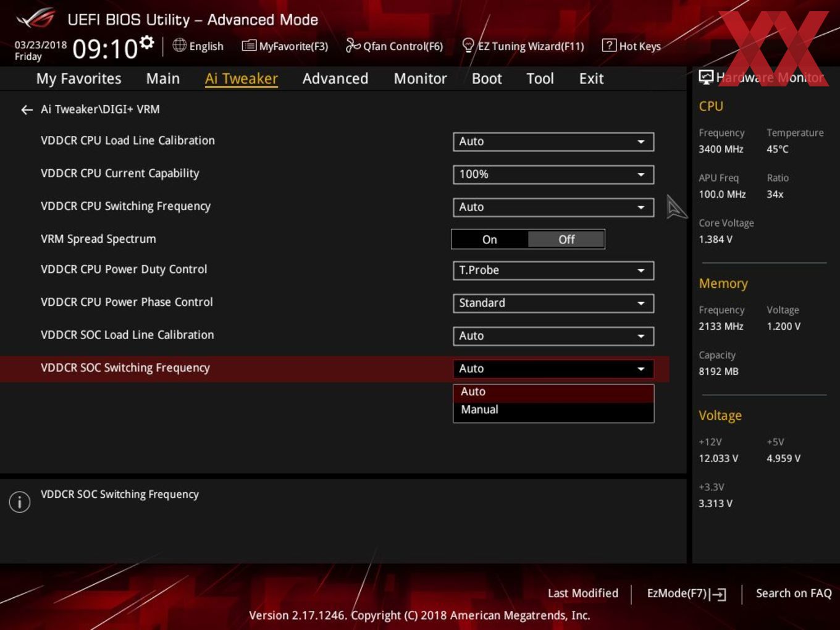Switch to EzMode(F7)
The height and width of the screenshot is (630, 840).
[x=686, y=594]
